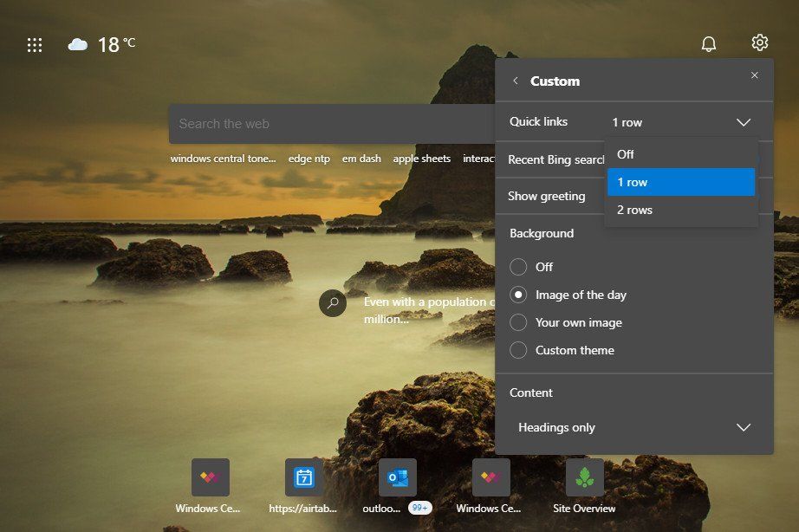Open the apple sheets suggestion link
This screenshot has width=799, height=532.
pyautogui.click(x=421, y=159)
